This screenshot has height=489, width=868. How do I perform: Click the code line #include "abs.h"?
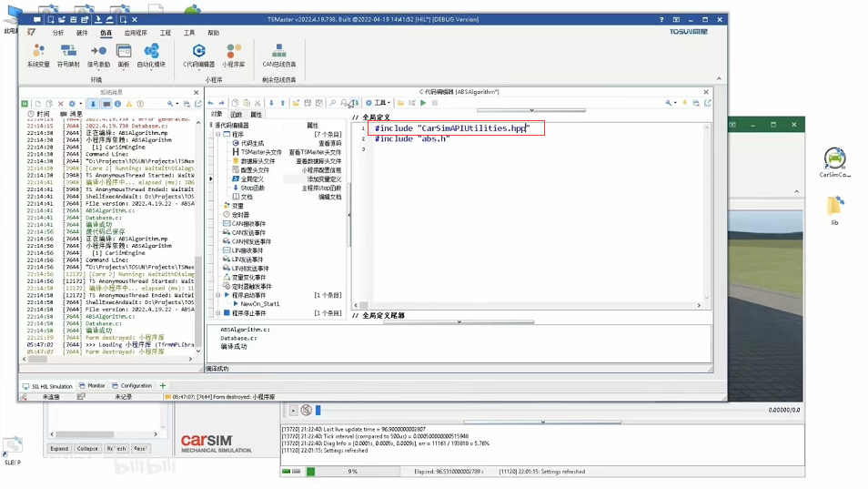coord(412,139)
